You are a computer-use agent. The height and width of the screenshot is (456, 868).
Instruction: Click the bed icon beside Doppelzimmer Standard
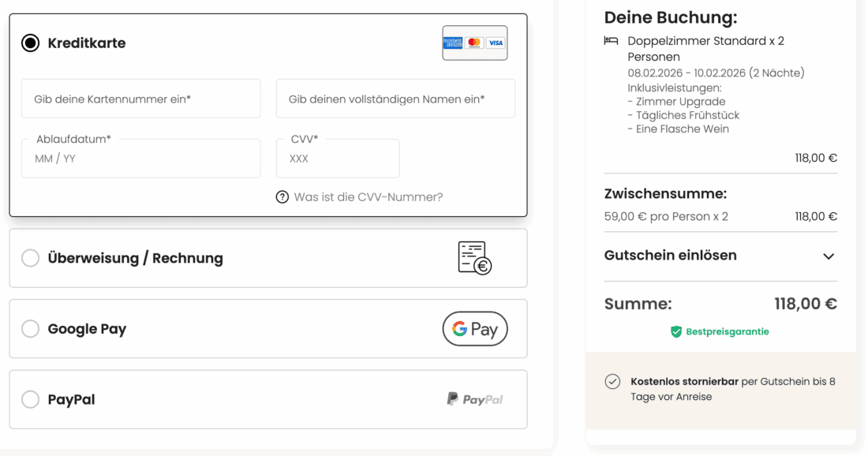coord(611,41)
